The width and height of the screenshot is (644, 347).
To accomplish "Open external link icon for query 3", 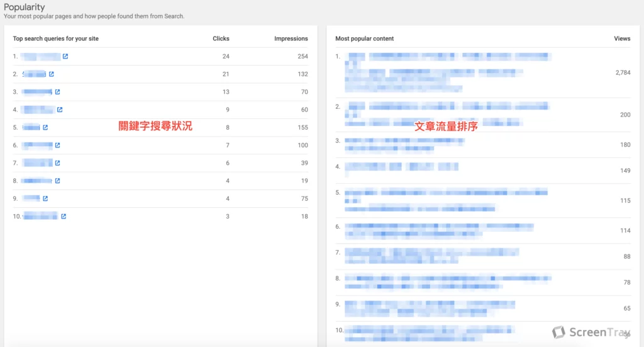I will (57, 92).
